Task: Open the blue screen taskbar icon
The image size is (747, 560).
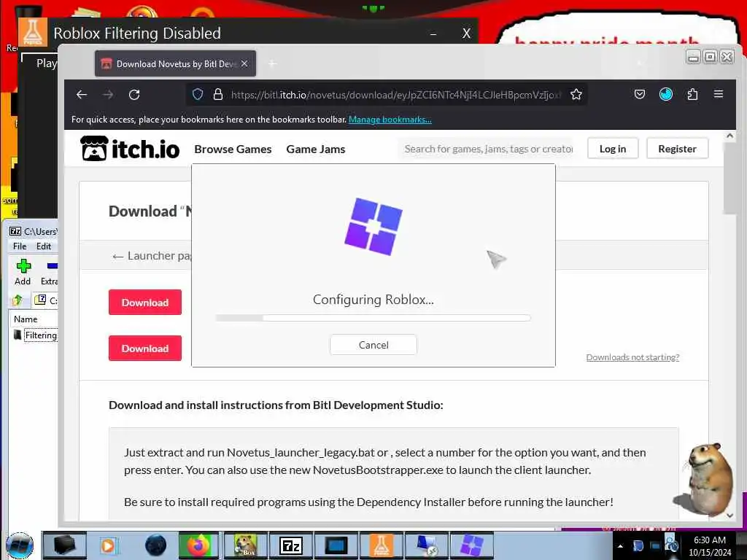Action: (336, 545)
